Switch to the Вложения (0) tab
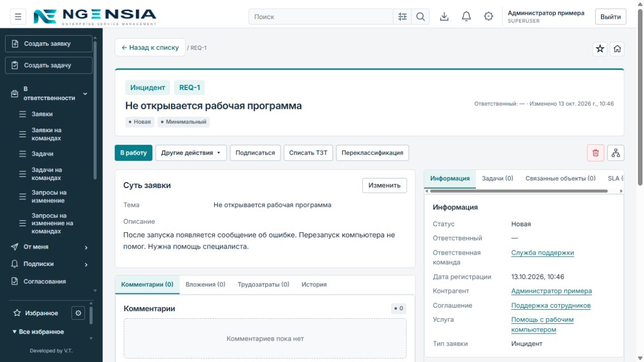Viewport: 644px width, 362px height. point(205,285)
